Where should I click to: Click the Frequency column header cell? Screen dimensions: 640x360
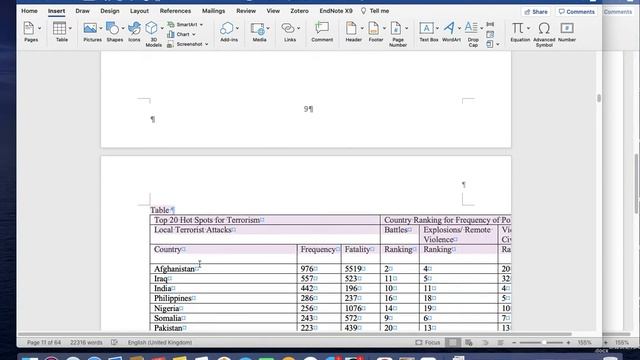coord(319,254)
